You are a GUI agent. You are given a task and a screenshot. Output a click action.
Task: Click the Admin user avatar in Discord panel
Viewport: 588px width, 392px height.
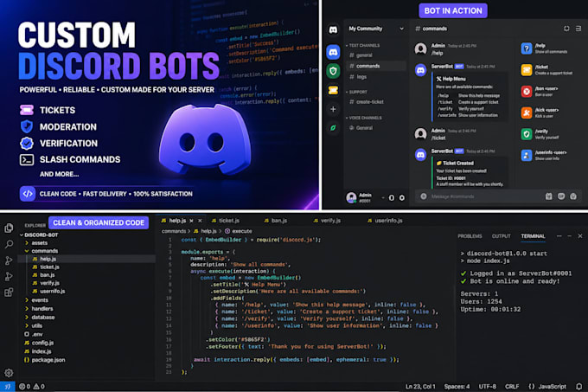(351, 197)
